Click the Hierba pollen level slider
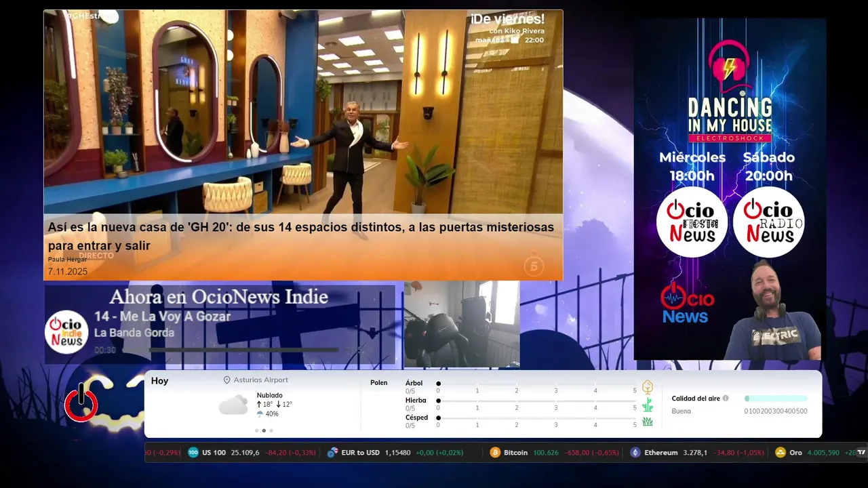868x488 pixels. pyautogui.click(x=537, y=401)
